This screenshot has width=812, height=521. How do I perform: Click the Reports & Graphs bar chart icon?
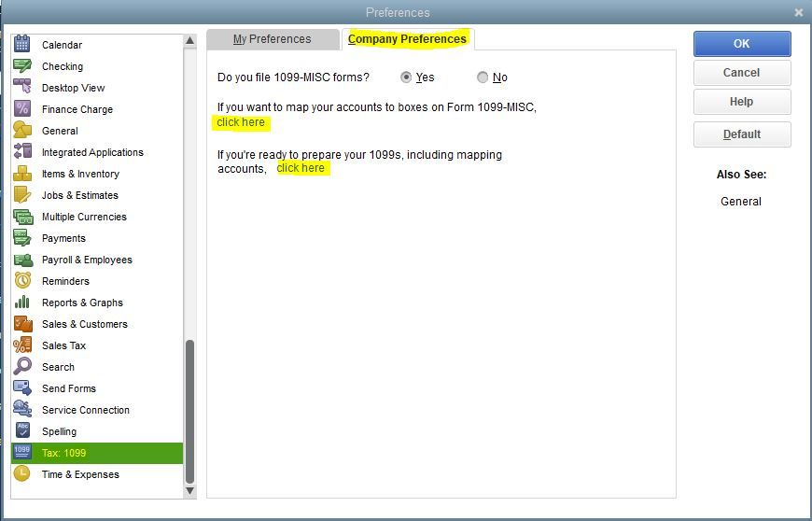tap(22, 302)
